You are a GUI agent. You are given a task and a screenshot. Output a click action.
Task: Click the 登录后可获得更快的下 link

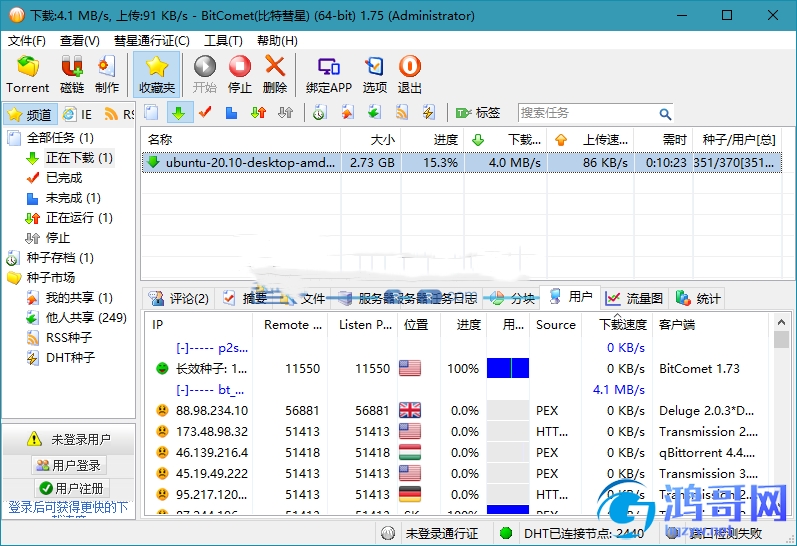(x=68, y=507)
